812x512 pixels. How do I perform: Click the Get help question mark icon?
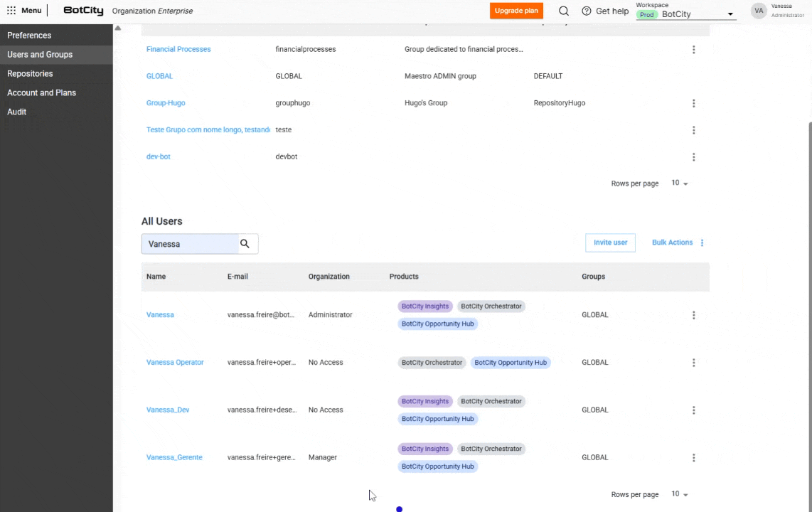click(587, 11)
